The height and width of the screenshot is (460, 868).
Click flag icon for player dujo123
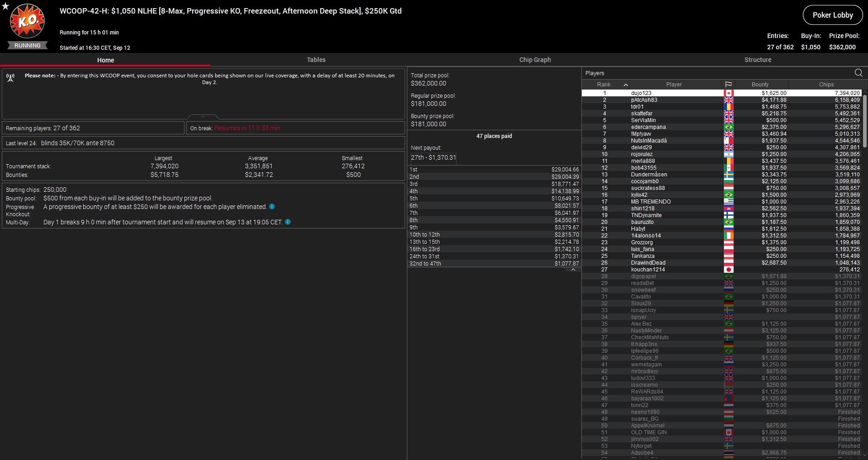(728, 93)
